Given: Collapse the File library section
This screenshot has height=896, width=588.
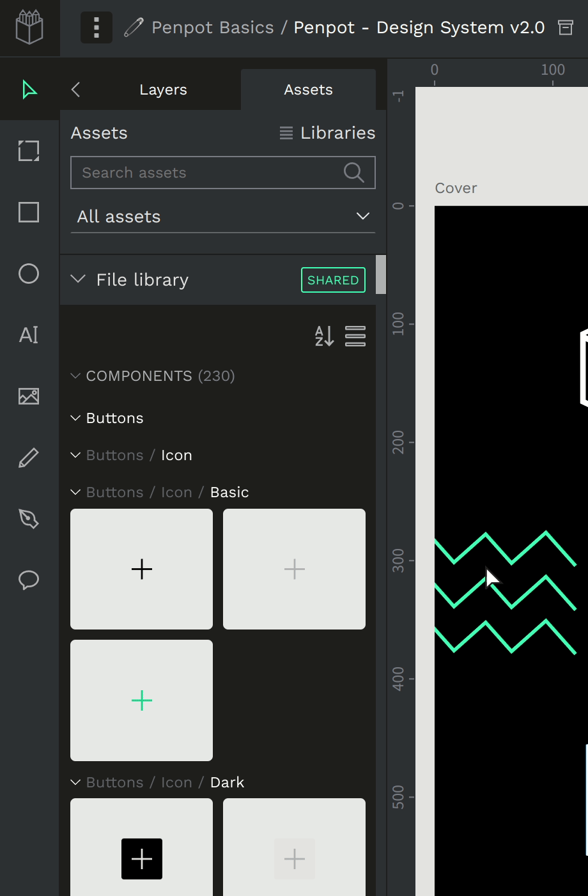Looking at the screenshot, I should tap(78, 279).
